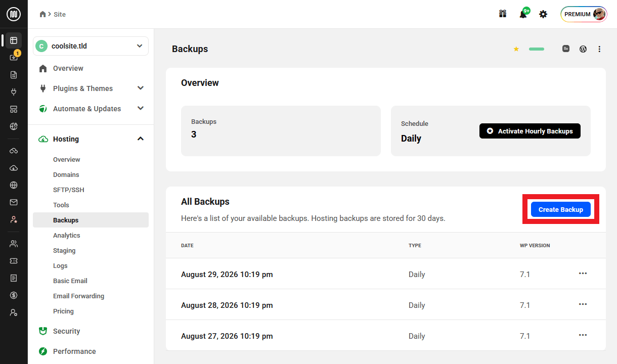Open the user settings icon in dark sidebar
Viewport: 617px width, 364px height.
14,312
